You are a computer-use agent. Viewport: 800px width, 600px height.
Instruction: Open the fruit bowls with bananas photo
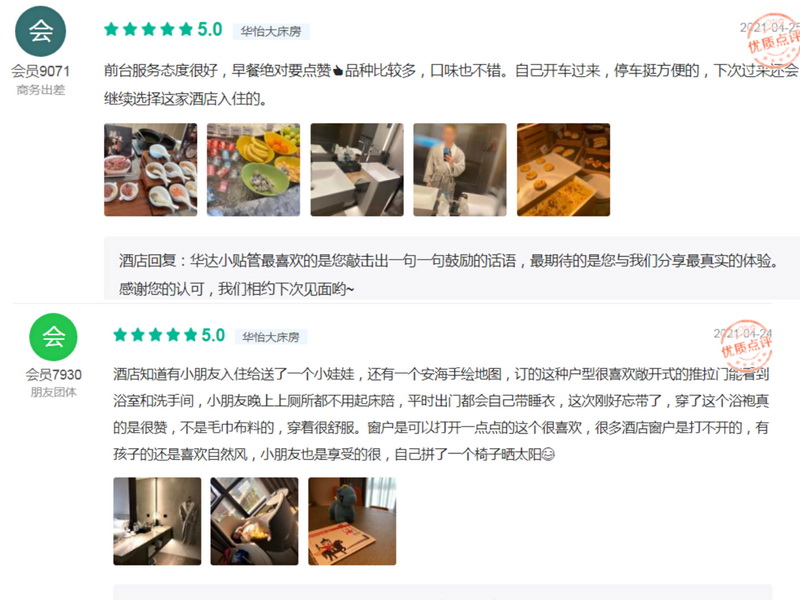[x=254, y=169]
